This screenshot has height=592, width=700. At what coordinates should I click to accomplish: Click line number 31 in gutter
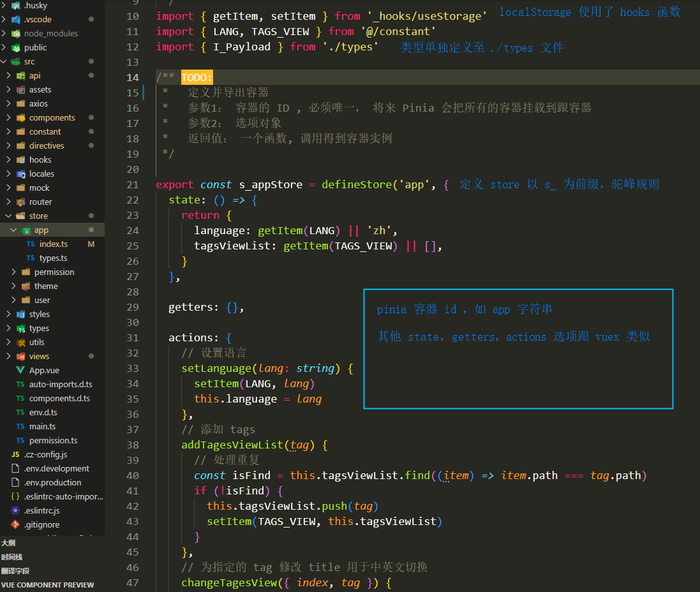(x=133, y=338)
